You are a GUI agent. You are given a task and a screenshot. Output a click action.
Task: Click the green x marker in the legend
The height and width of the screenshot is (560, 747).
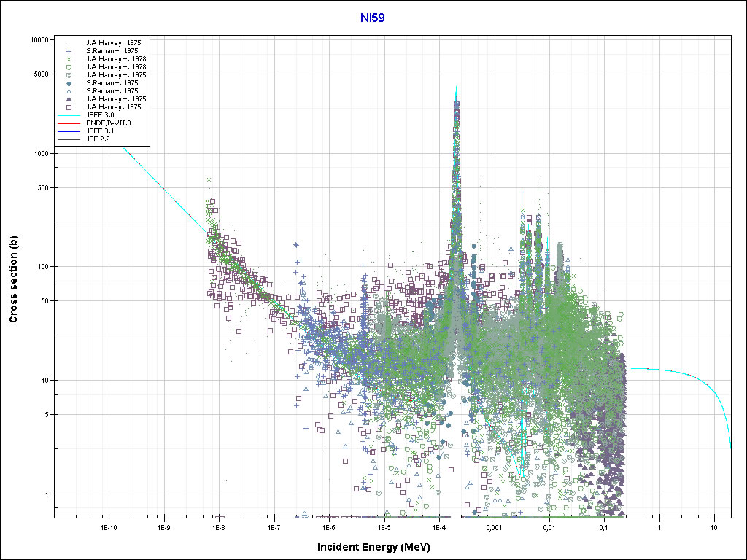tap(68, 59)
